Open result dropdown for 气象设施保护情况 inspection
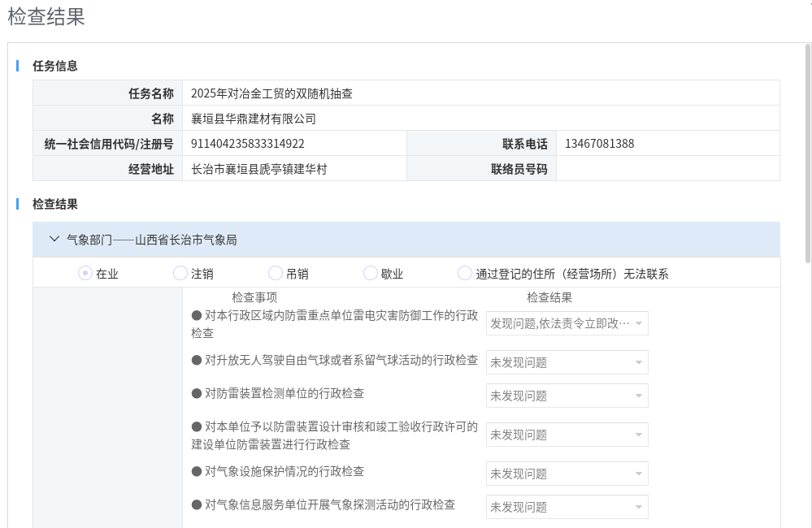This screenshot has height=528, width=812. click(567, 474)
